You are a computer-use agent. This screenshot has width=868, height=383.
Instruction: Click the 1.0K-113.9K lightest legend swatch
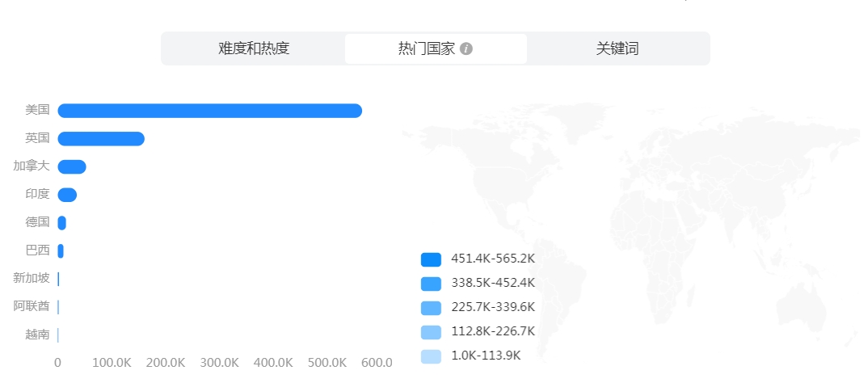coord(431,356)
